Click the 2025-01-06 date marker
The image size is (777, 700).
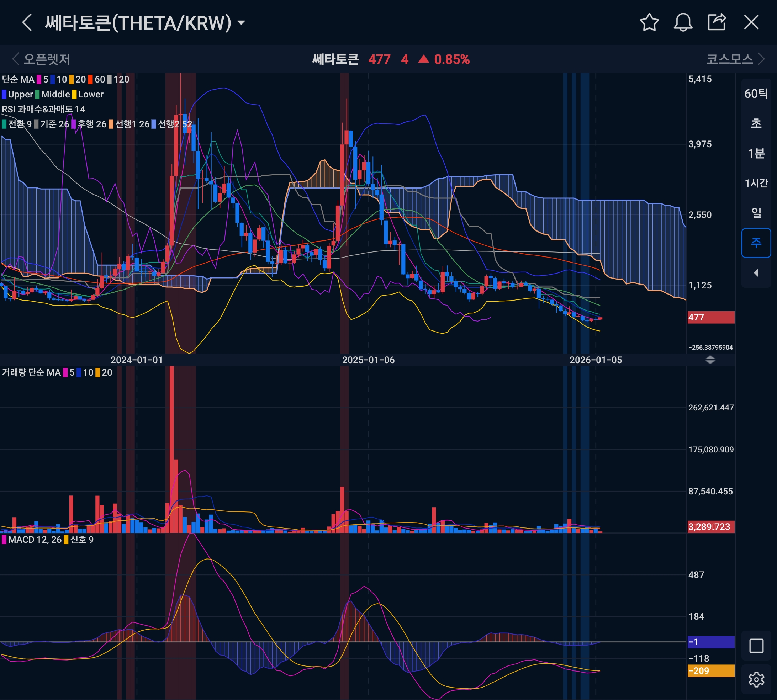(x=368, y=360)
